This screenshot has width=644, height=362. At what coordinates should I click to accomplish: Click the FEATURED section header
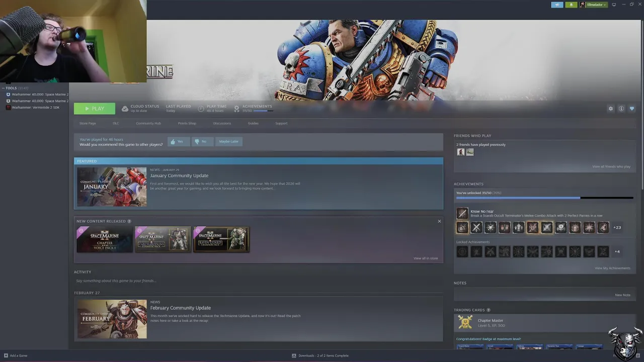(259, 161)
